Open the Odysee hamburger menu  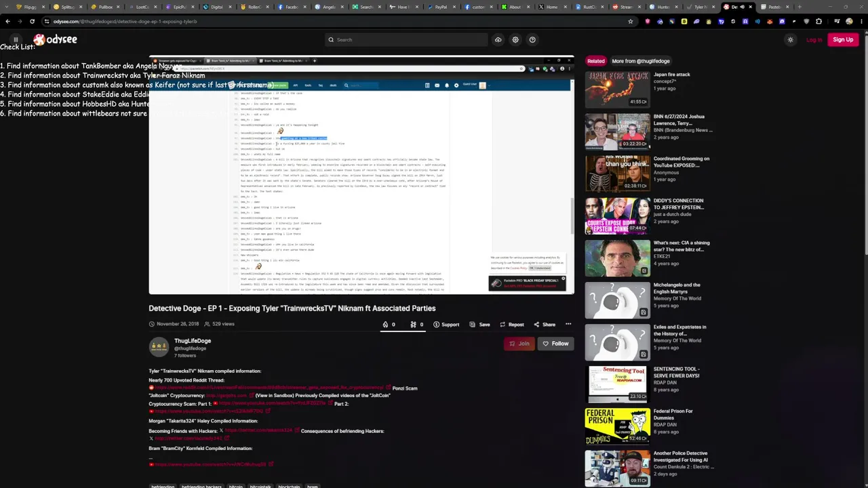16,40
